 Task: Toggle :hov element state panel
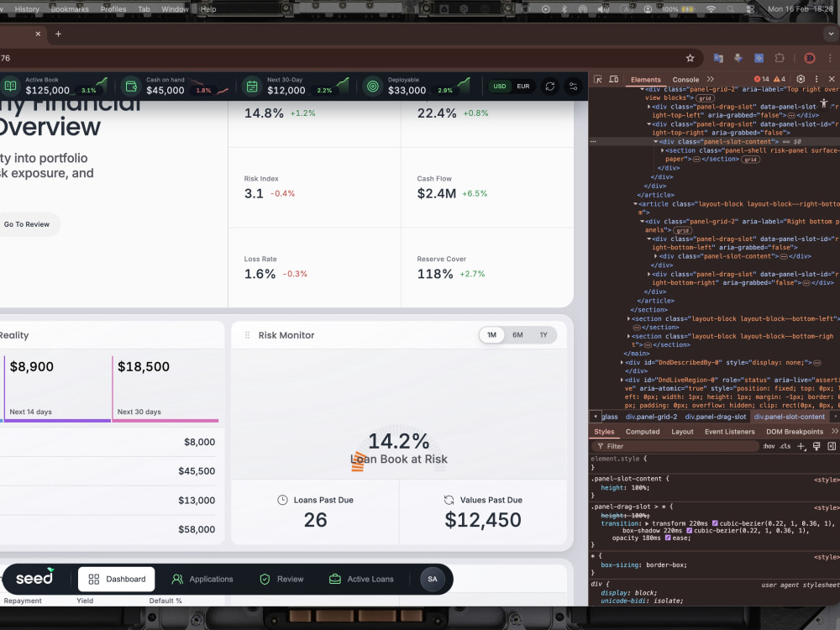click(769, 446)
